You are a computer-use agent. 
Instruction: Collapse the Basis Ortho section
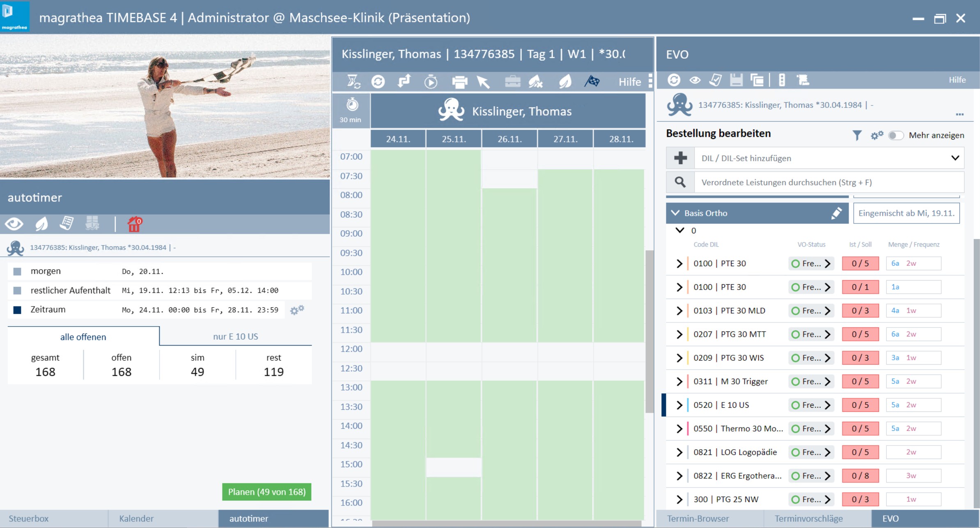pyautogui.click(x=675, y=213)
